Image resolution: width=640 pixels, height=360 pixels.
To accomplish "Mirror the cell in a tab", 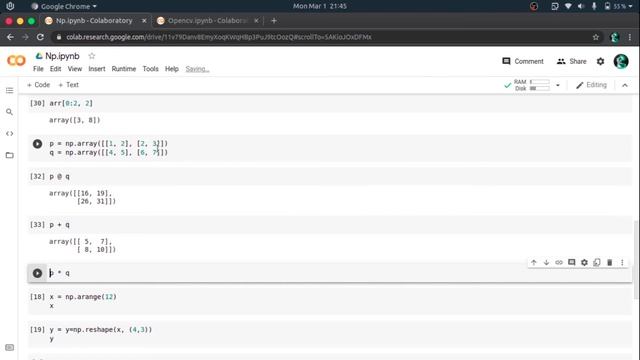I will pos(597,262).
